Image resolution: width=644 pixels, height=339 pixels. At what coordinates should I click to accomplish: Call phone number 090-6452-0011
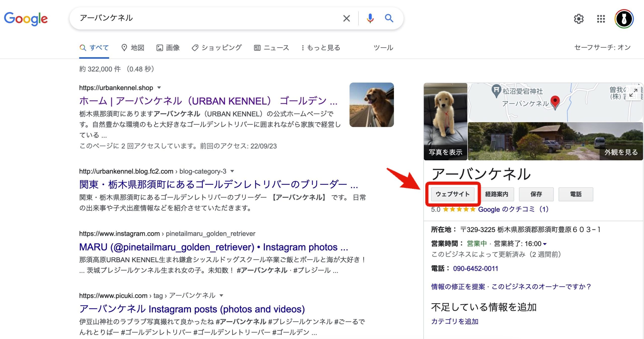tap(475, 269)
